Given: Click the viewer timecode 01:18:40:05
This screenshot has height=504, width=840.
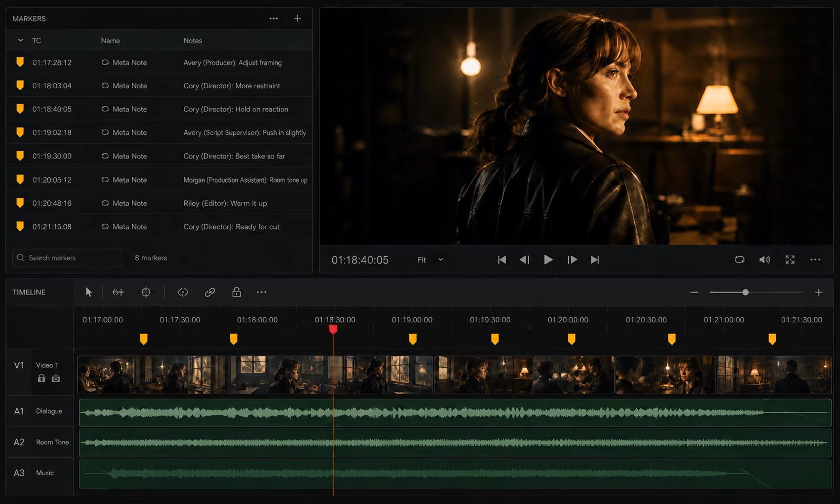Looking at the screenshot, I should 360,260.
